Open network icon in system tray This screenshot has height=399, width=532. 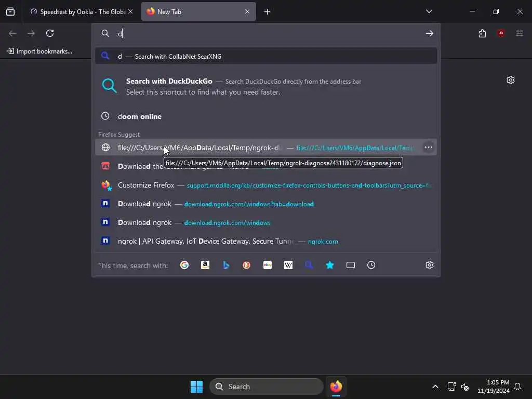pos(451,387)
